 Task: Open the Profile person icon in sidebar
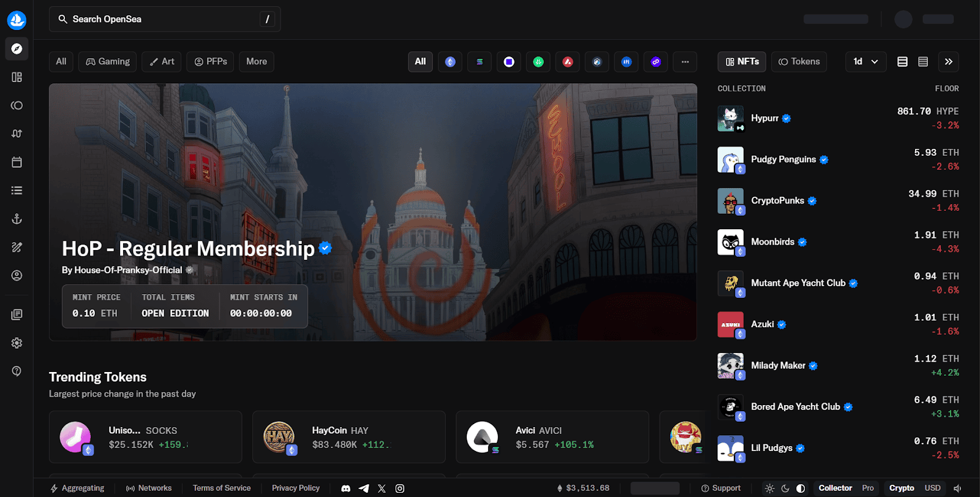(17, 276)
